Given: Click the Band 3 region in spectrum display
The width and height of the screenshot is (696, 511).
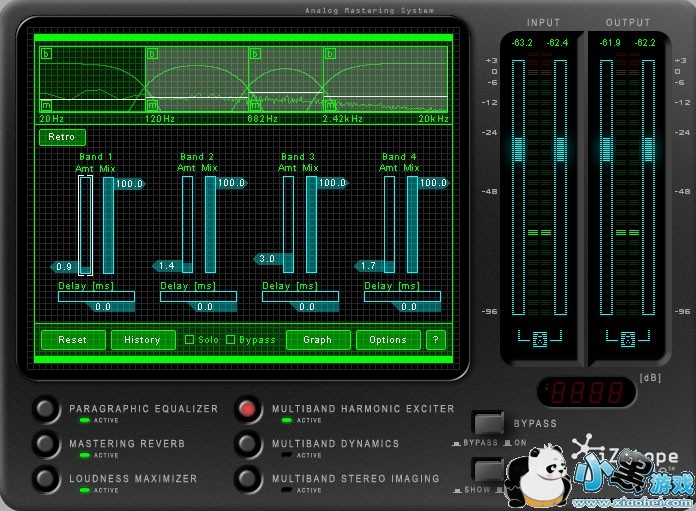Looking at the screenshot, I should click(x=286, y=79).
